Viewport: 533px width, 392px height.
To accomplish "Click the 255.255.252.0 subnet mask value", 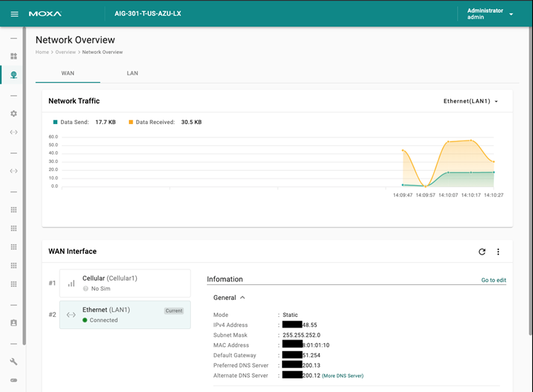I will 301,335.
